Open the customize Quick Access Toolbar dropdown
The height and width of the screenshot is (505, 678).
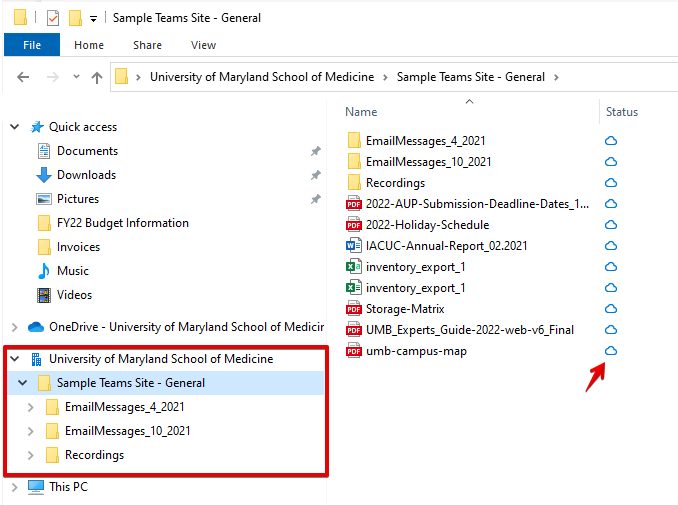(93, 19)
